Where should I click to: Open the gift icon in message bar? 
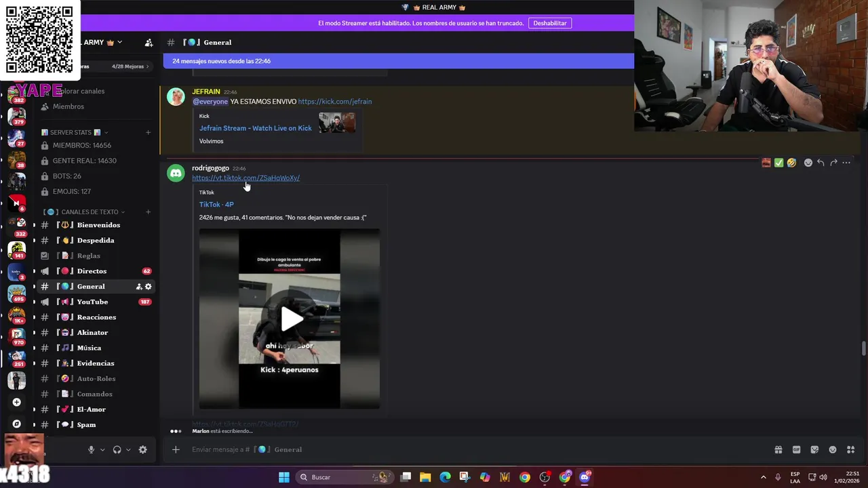tap(778, 449)
